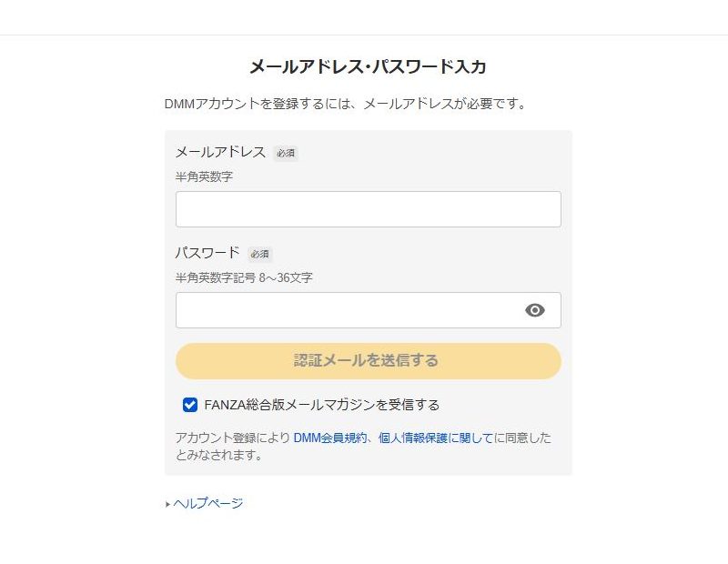Click the FANZA総合版メールマガジンを受信する label text
This screenshot has height=564, width=728.
coord(322,405)
